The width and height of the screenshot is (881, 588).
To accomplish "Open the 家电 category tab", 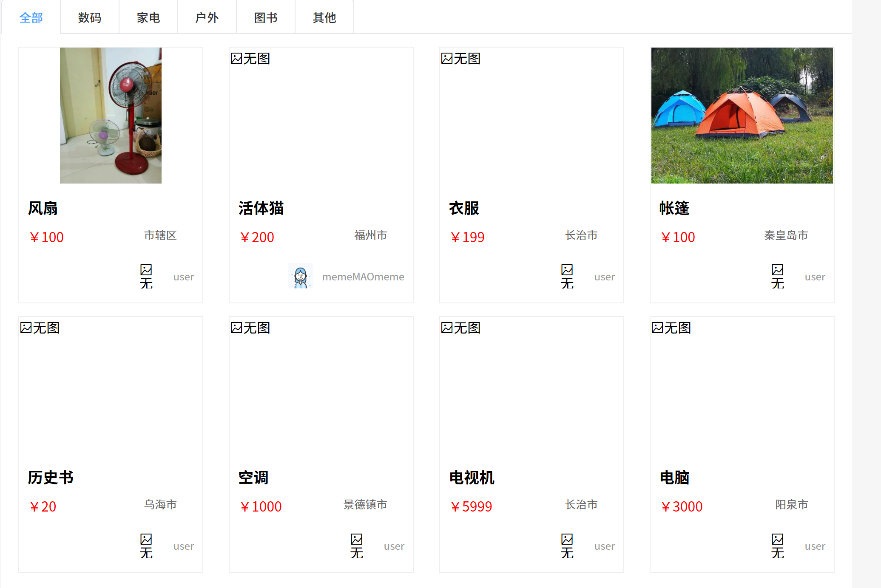I will pos(148,17).
